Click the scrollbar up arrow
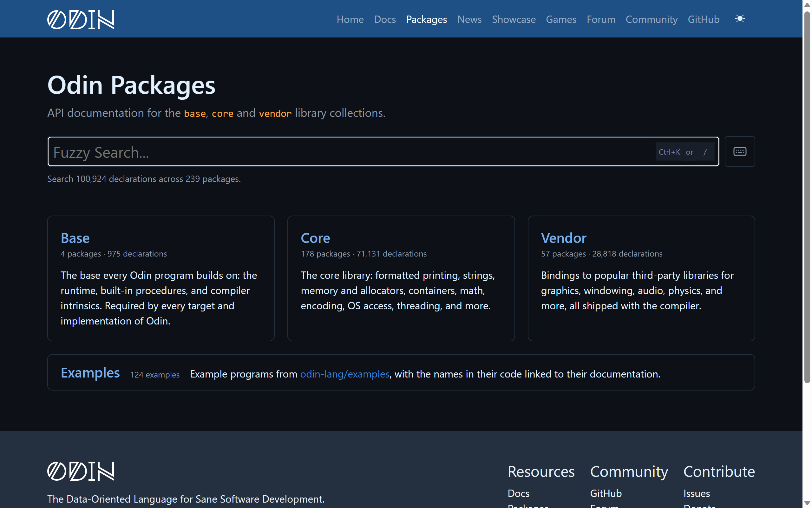This screenshot has width=812, height=508. 807,5
